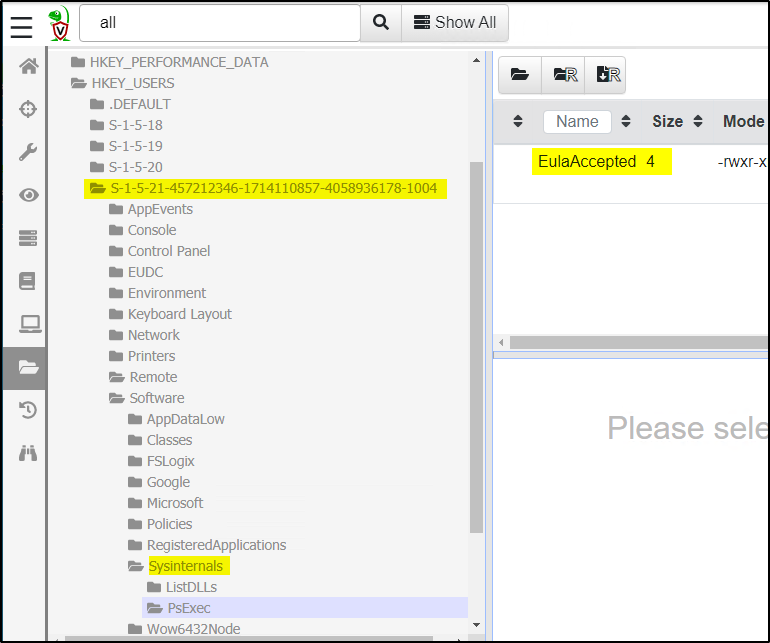Go to Home dashboard in sidebar
Image resolution: width=770 pixels, height=643 pixels.
coord(28,67)
